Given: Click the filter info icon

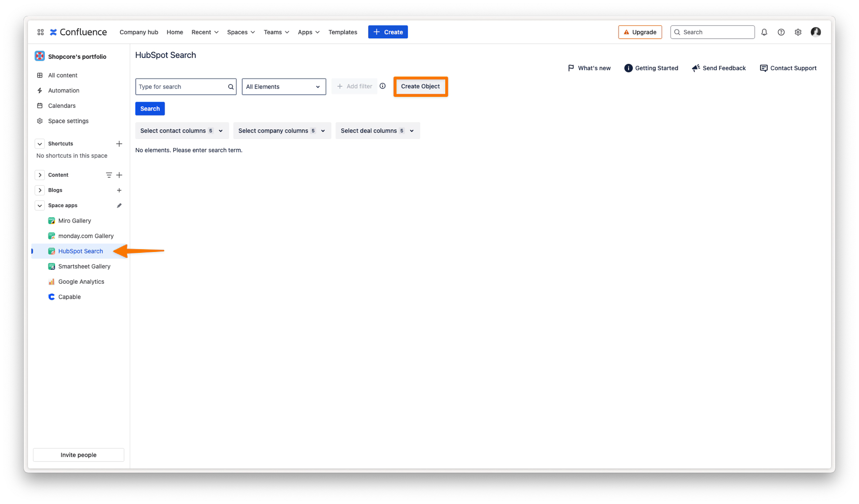Looking at the screenshot, I should click(x=383, y=86).
